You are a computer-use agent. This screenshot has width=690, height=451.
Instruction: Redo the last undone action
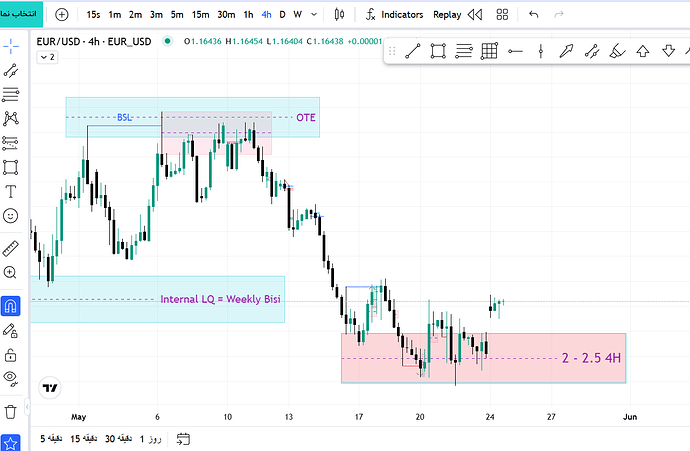pos(558,15)
